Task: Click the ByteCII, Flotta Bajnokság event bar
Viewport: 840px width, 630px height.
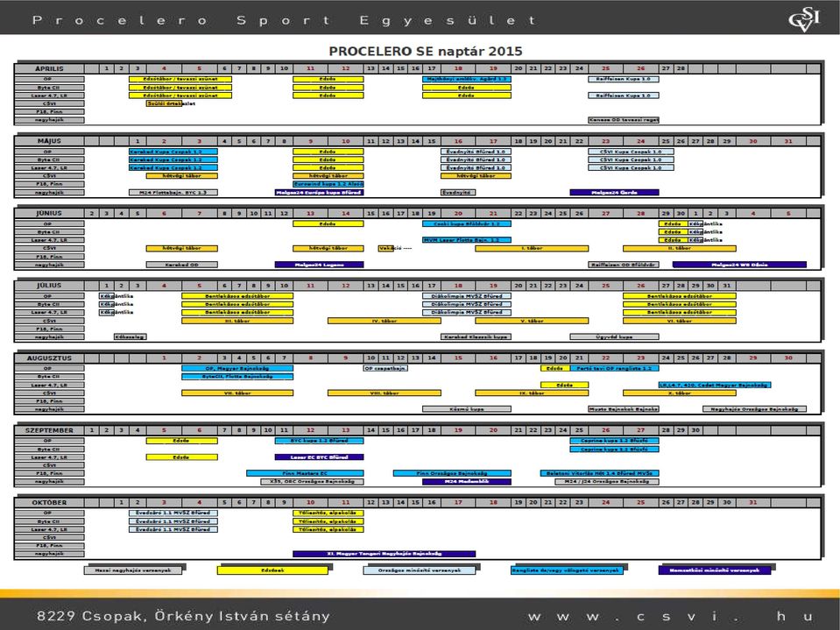Action: point(237,377)
